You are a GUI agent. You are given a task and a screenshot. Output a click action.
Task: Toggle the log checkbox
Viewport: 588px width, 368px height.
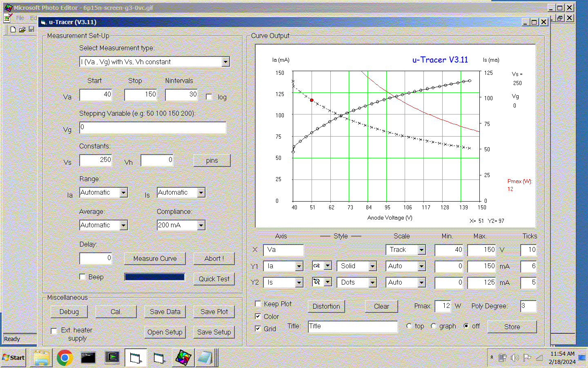pos(209,97)
